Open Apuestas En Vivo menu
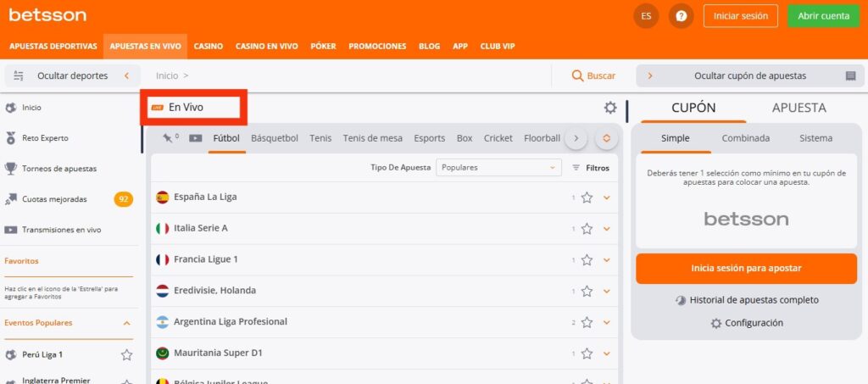The width and height of the screenshot is (868, 384). click(145, 47)
